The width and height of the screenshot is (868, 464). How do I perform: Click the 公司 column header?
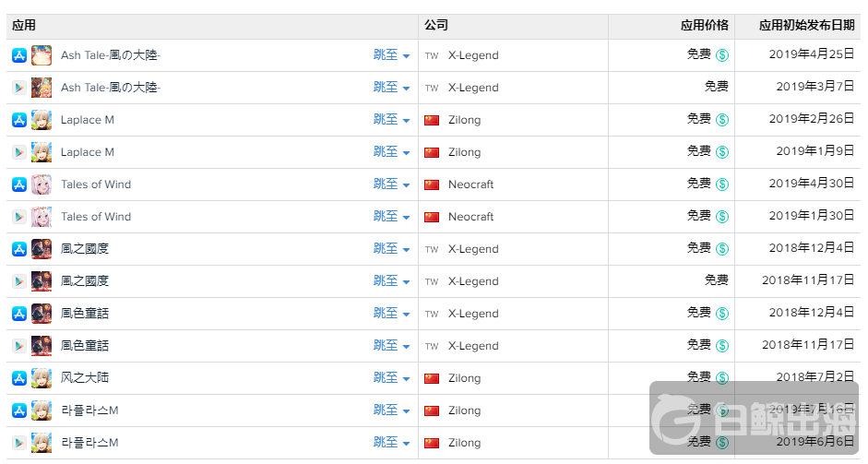(436, 26)
